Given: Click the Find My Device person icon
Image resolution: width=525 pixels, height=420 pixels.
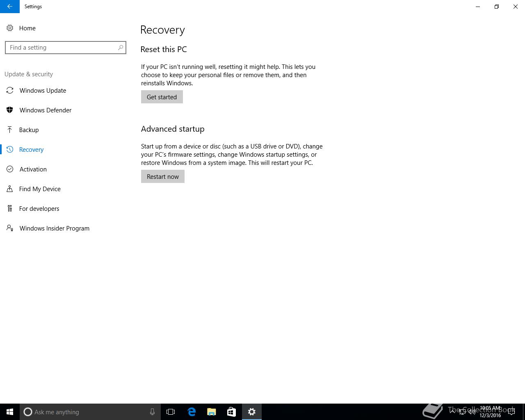Looking at the screenshot, I should 10,189.
